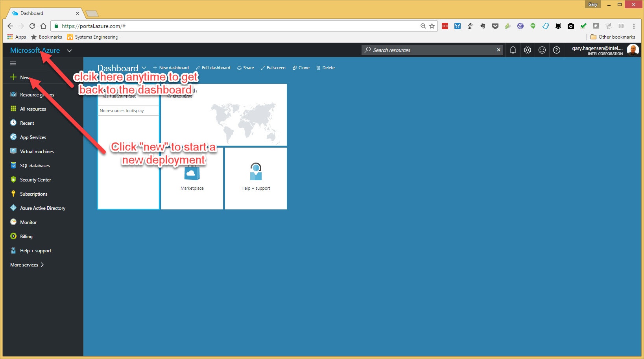This screenshot has height=359, width=644.
Task: Focus the Search resources field
Action: pos(432,50)
